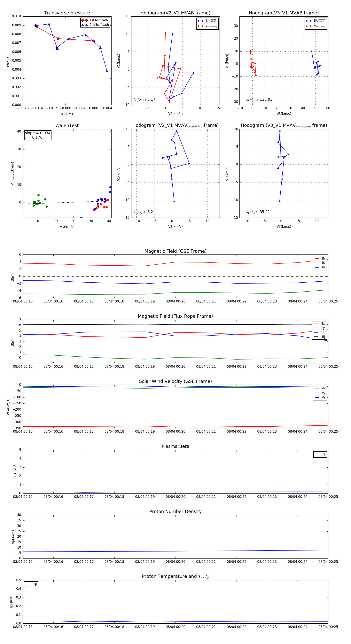Click the 'By' legend entry in GSE magnetic field
Screen dimensions: 351x644
click(x=320, y=263)
